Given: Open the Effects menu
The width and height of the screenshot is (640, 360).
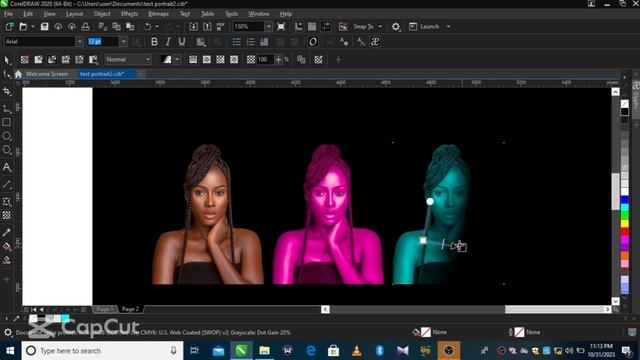Looking at the screenshot, I should [x=129, y=14].
